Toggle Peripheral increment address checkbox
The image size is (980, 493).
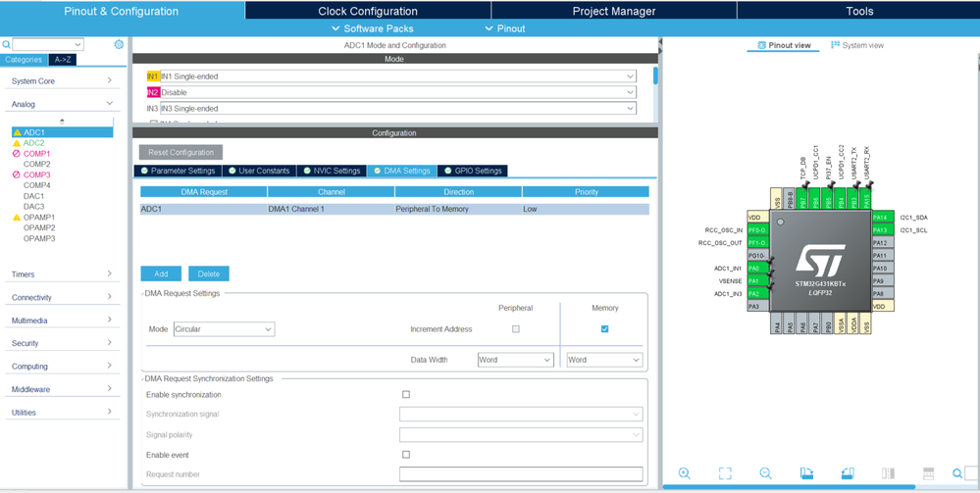tap(516, 328)
